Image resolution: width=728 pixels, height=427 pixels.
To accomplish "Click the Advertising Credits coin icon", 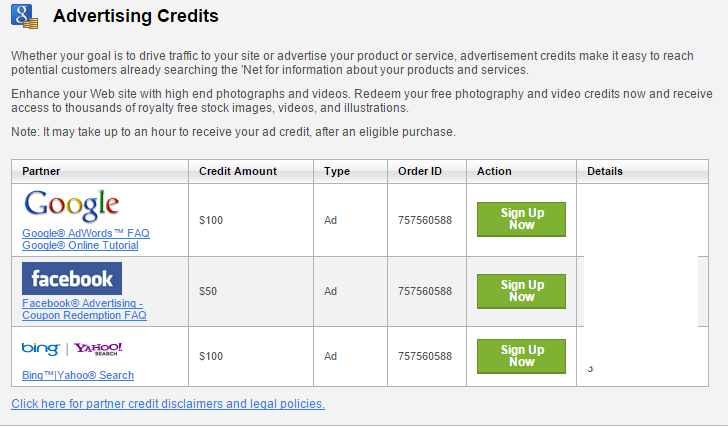I will [24, 16].
